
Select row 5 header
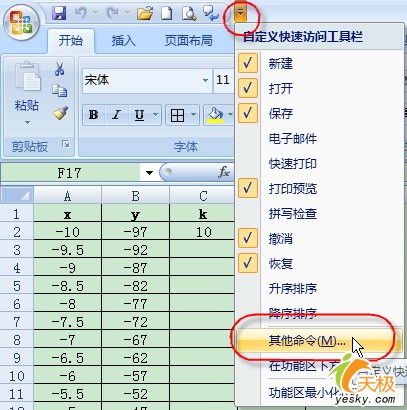point(17,286)
